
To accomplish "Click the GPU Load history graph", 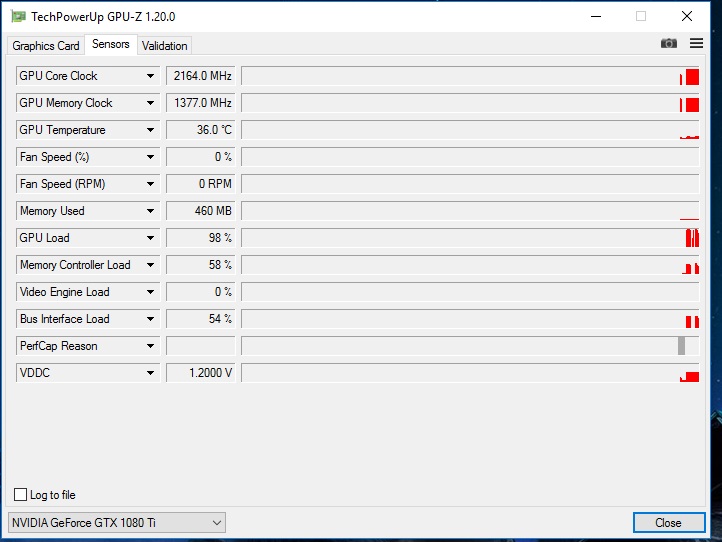I will tap(470, 238).
